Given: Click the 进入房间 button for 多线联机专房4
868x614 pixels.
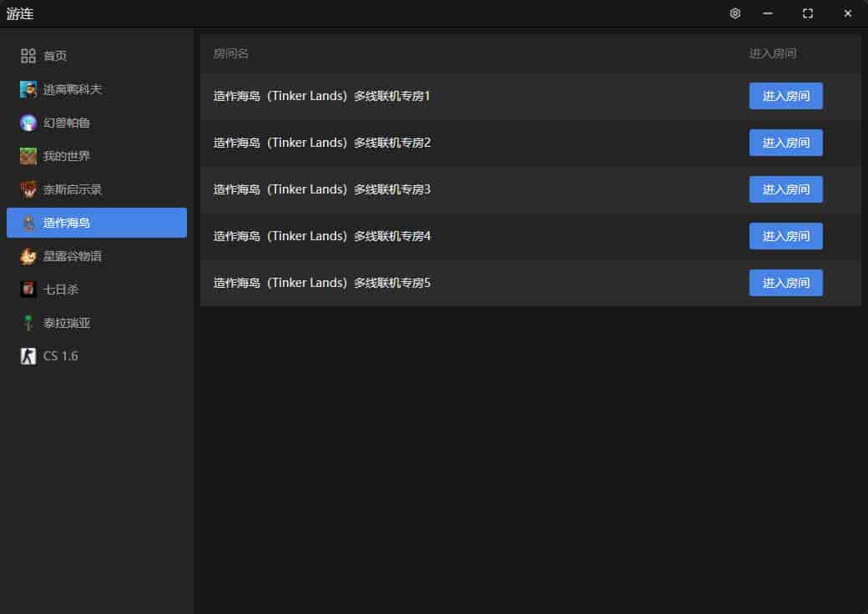Looking at the screenshot, I should point(785,236).
